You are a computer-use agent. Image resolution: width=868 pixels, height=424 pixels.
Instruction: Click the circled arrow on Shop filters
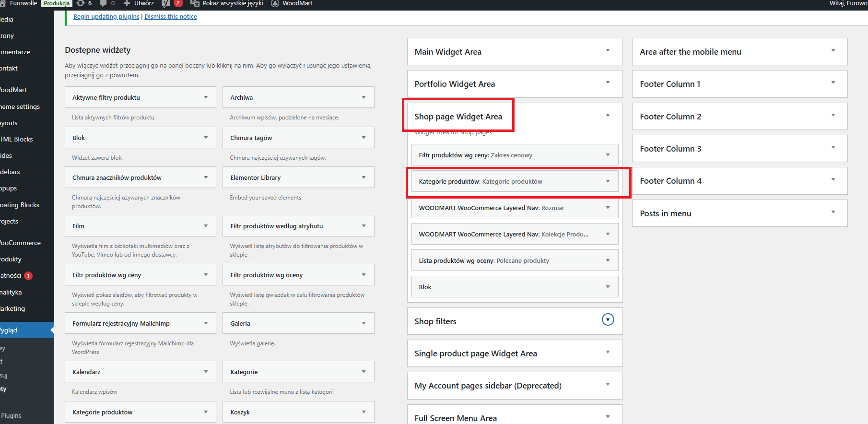[608, 319]
